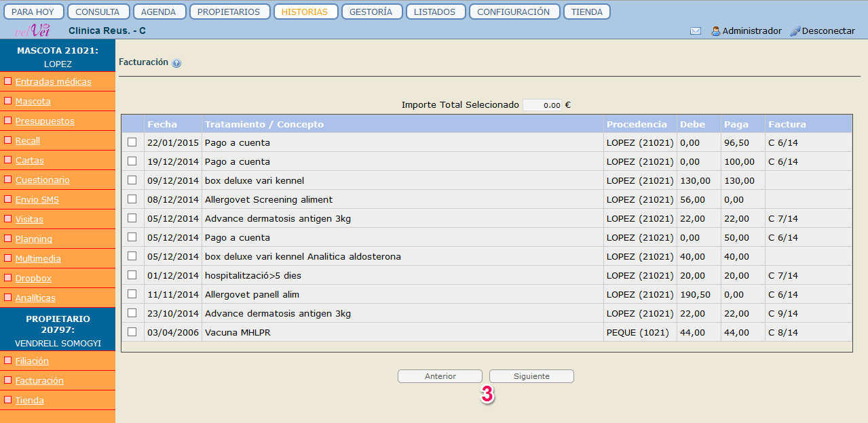Open the Facturación help icon
Viewport: 868px width, 423px height.
coord(176,63)
